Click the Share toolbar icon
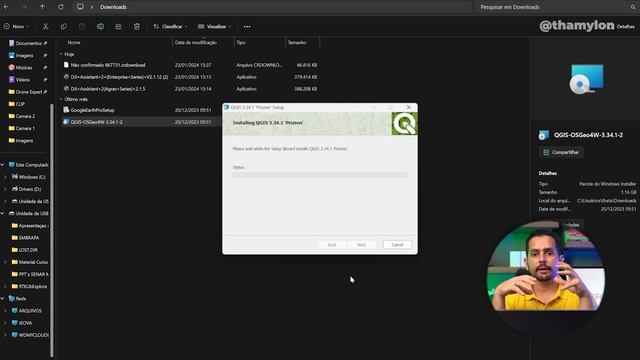The width and height of the screenshot is (640, 360). (x=118, y=27)
